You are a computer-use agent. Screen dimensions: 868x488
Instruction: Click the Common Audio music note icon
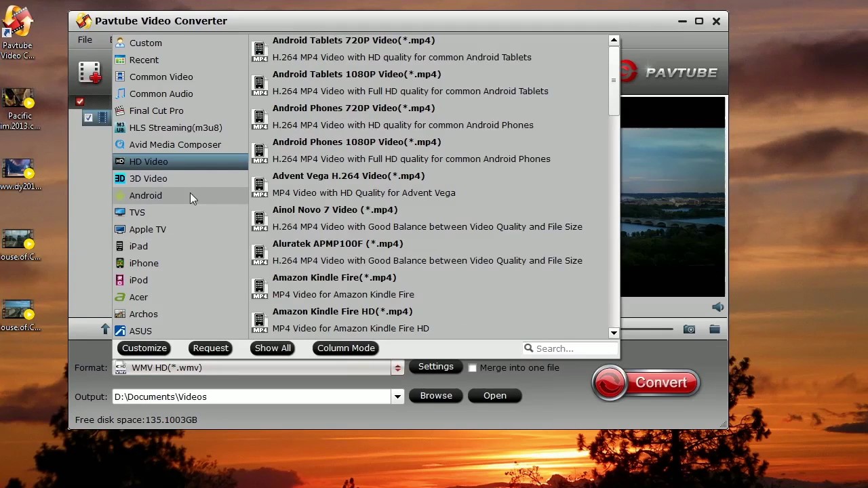120,94
